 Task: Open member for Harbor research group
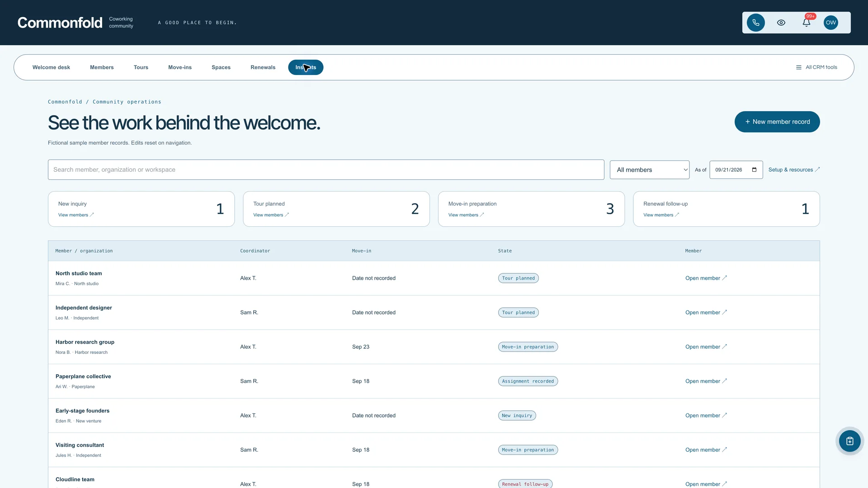coord(706,347)
